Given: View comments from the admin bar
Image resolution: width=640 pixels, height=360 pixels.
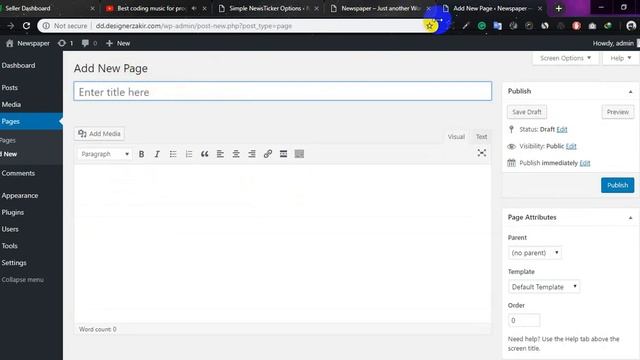Looking at the screenshot, I should [x=89, y=43].
